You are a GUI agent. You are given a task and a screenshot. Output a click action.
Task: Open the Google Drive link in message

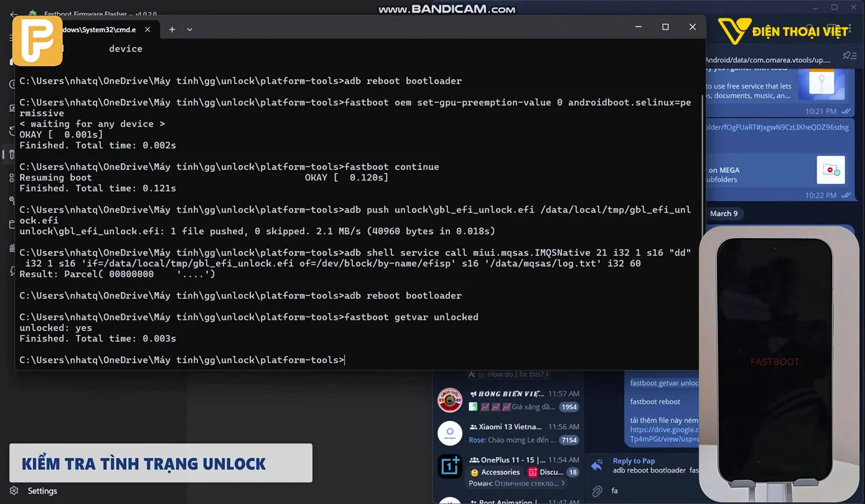(664, 430)
